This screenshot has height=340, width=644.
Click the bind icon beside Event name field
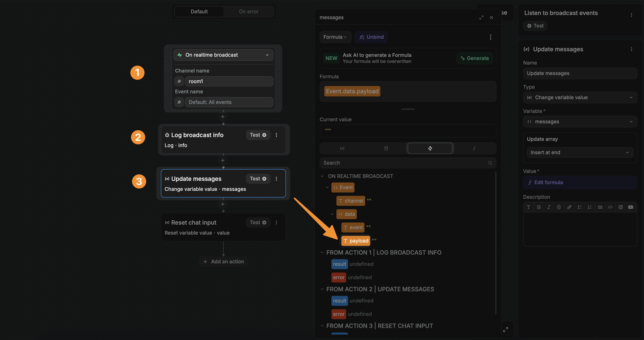coord(179,102)
